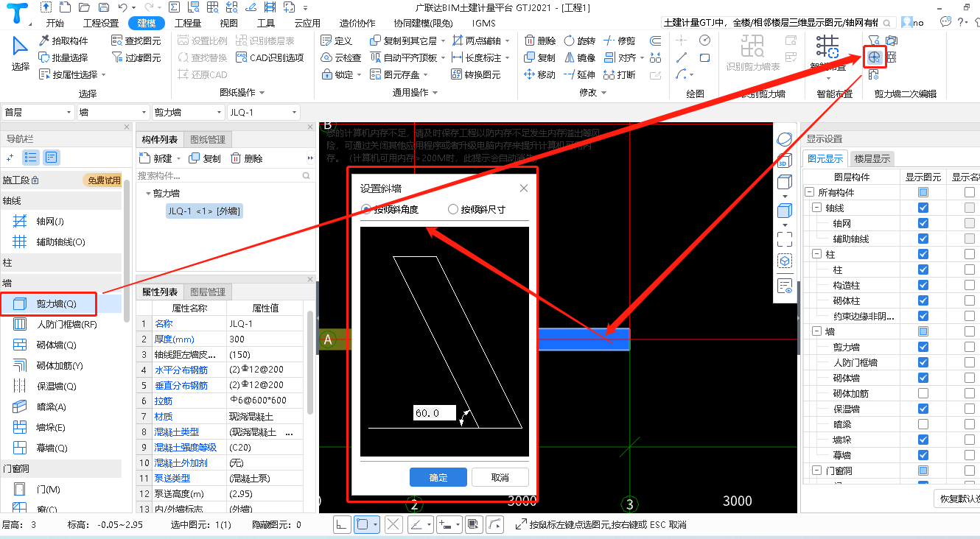
Task: Open the 墙 category dropdown
Action: (x=113, y=112)
